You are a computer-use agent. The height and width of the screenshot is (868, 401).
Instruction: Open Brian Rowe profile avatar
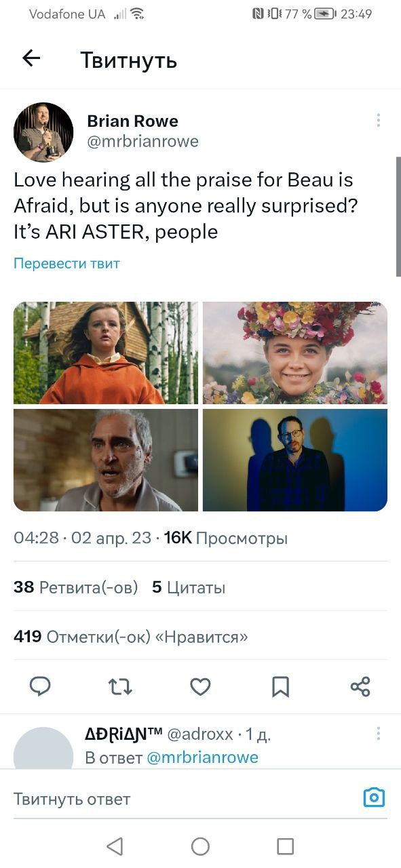[43, 132]
